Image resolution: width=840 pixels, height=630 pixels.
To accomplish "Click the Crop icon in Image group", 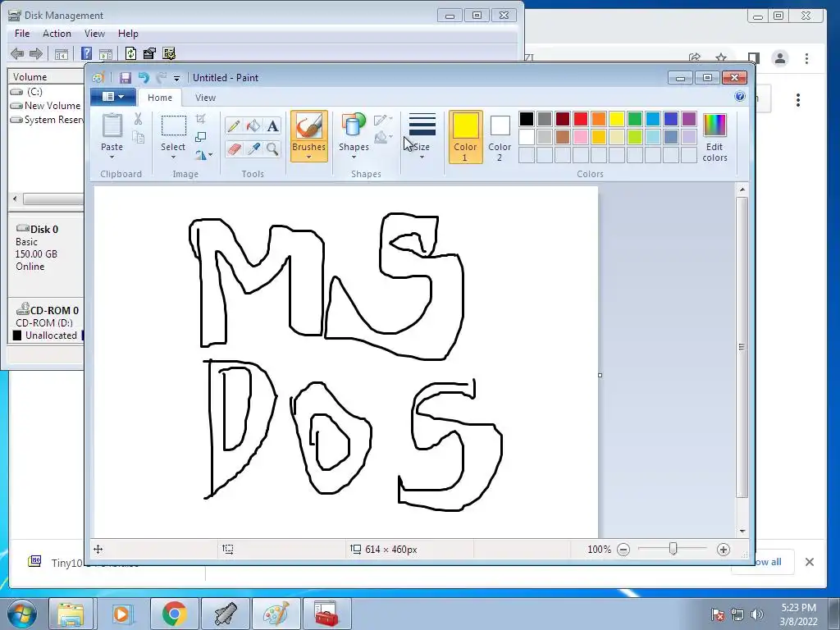I will [x=200, y=118].
